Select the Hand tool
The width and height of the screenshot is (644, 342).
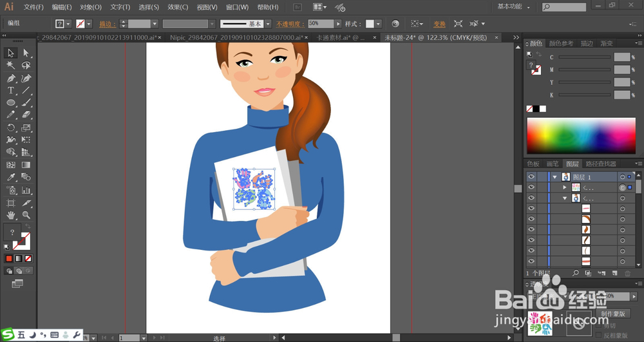[x=11, y=214]
